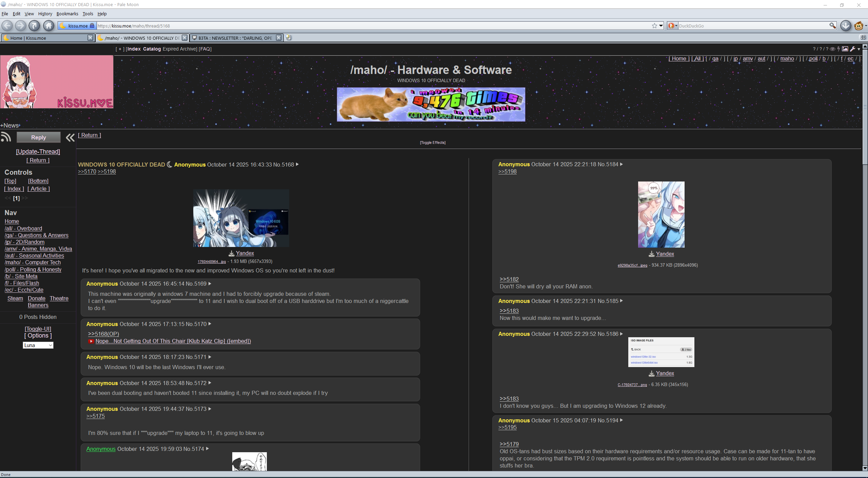
Task: Open the Luna theme dropdown
Action: 38,345
